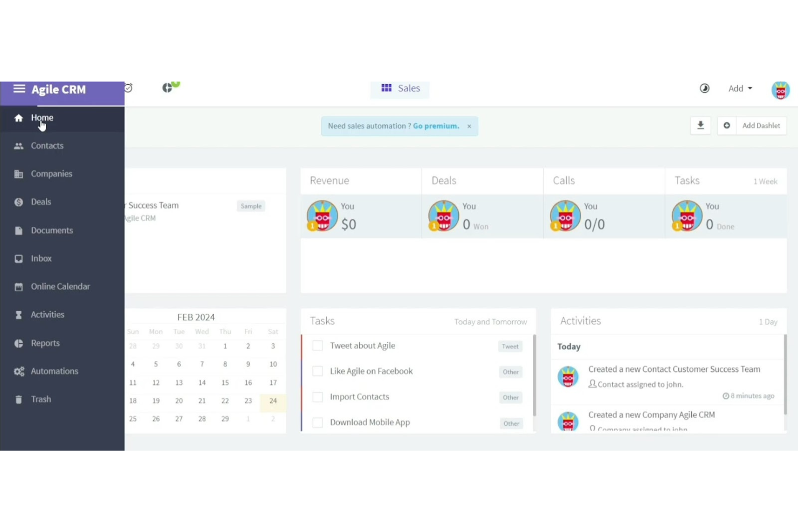This screenshot has height=532, width=798.
Task: Open the Tweet about Agile task
Action: point(362,346)
